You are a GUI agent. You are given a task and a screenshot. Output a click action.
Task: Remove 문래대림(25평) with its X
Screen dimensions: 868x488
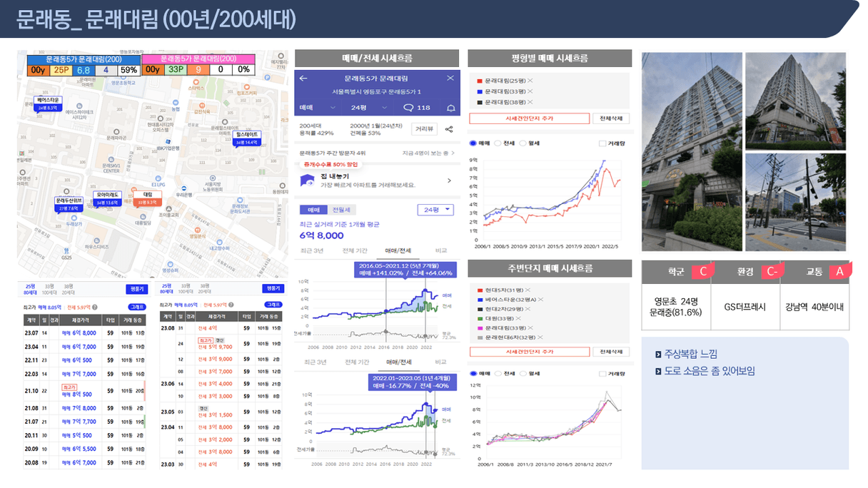[x=530, y=81]
